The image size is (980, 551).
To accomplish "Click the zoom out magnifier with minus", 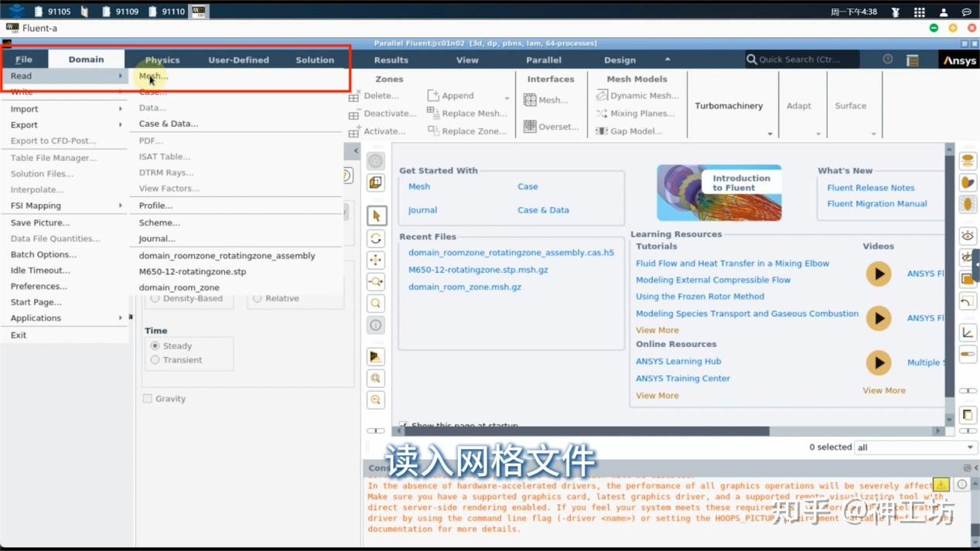I will click(x=376, y=400).
